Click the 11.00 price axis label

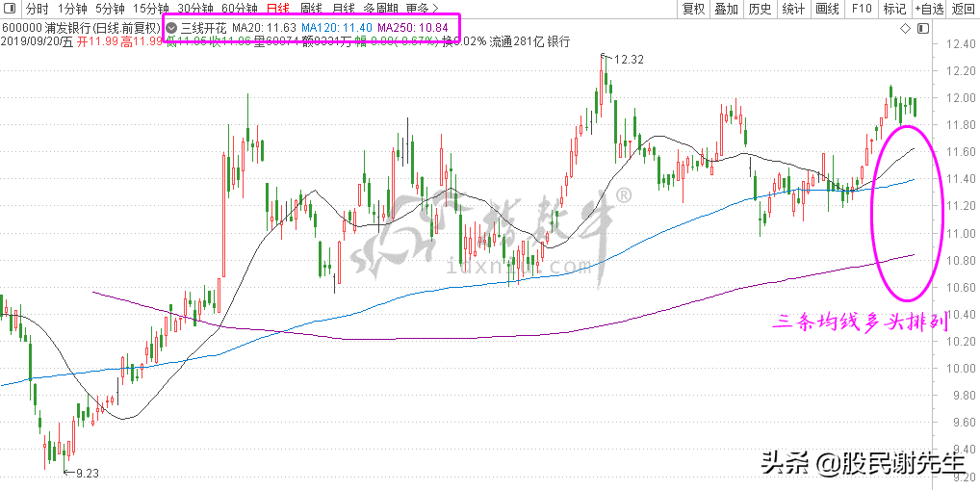(x=961, y=233)
